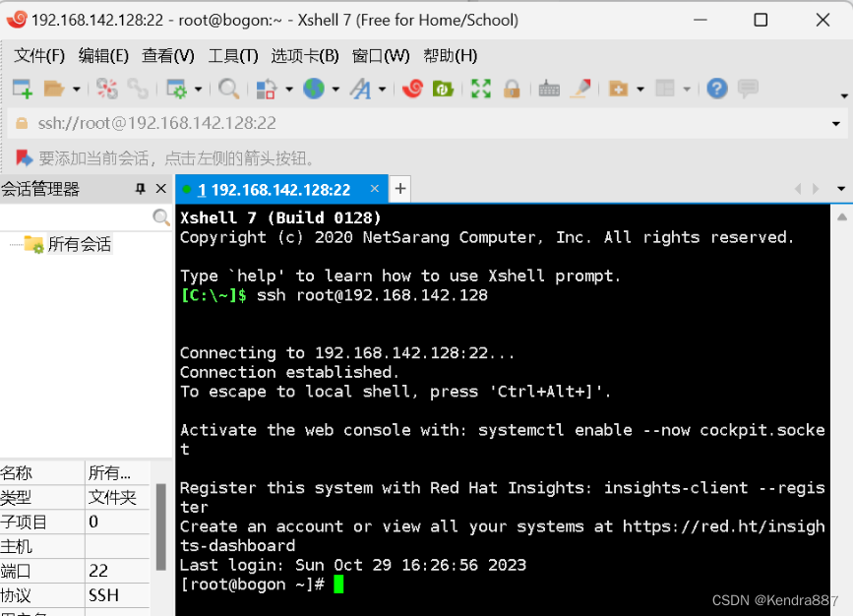Click the 协议 value SSH cell

click(x=117, y=595)
